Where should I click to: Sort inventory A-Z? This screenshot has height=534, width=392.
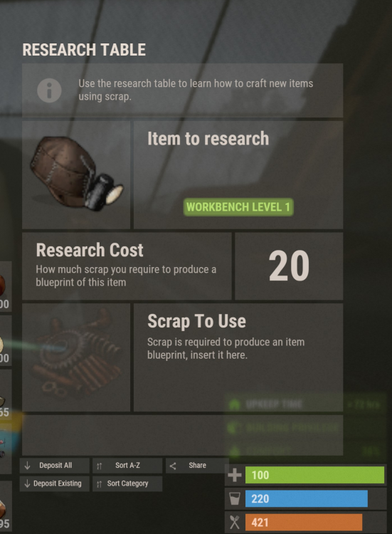pos(127,466)
